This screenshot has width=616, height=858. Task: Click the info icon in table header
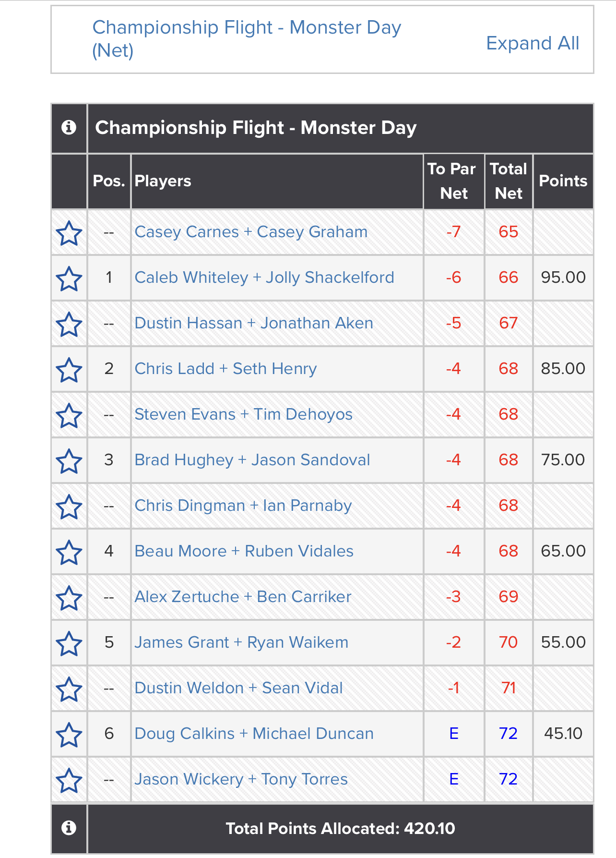(69, 128)
